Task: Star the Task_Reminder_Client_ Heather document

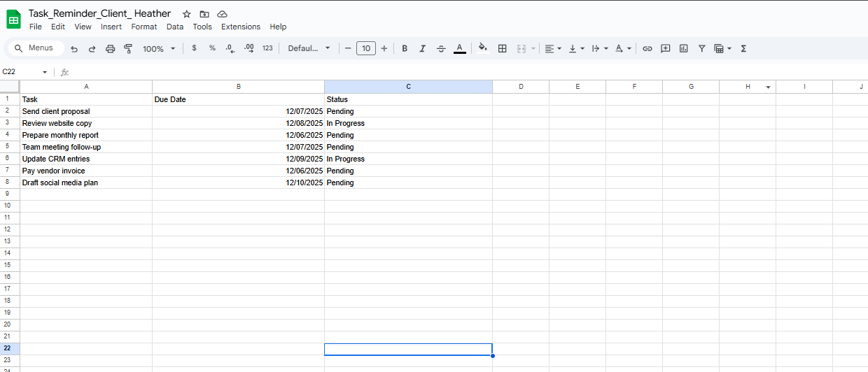Action: (186, 14)
